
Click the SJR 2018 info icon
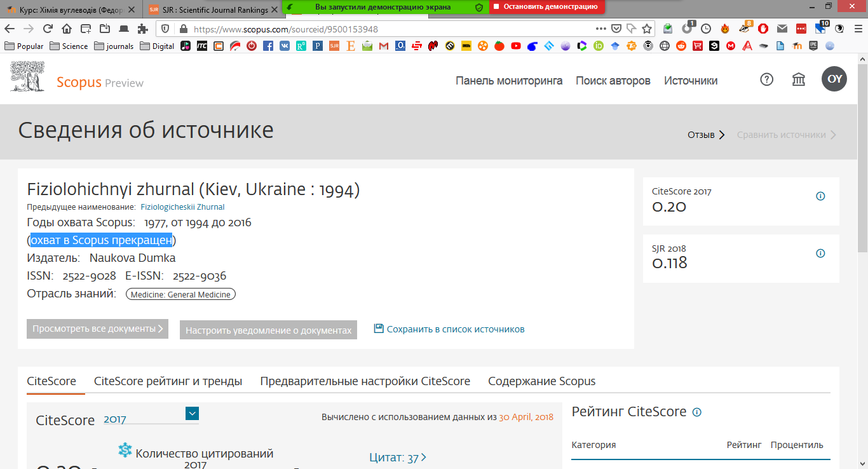(820, 254)
